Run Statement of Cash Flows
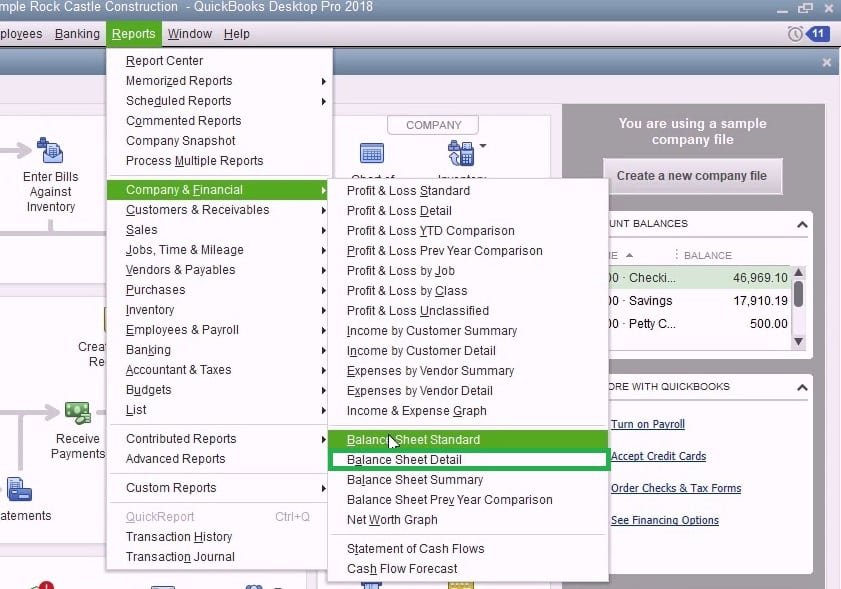The height and width of the screenshot is (589, 841). point(468,549)
